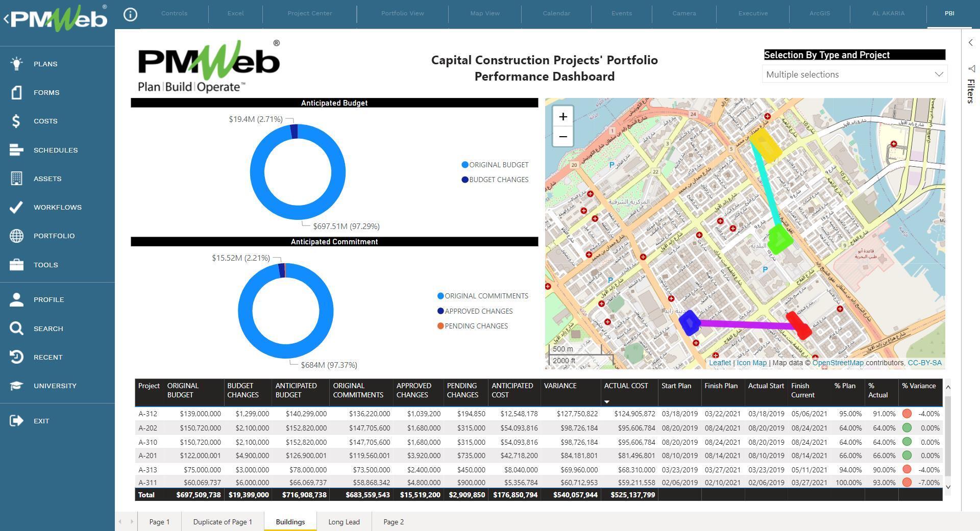Screen dimensions: 980x531
Task: Click the Exit door icon
Action: point(16,421)
